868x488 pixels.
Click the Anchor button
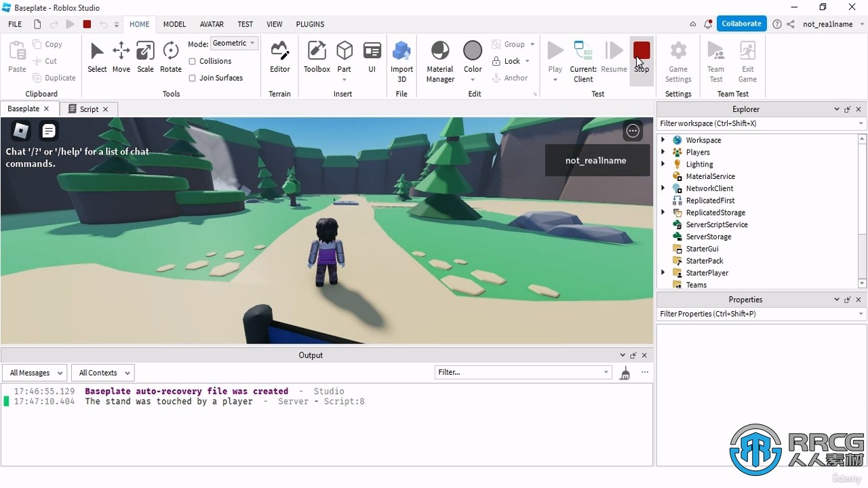click(509, 78)
